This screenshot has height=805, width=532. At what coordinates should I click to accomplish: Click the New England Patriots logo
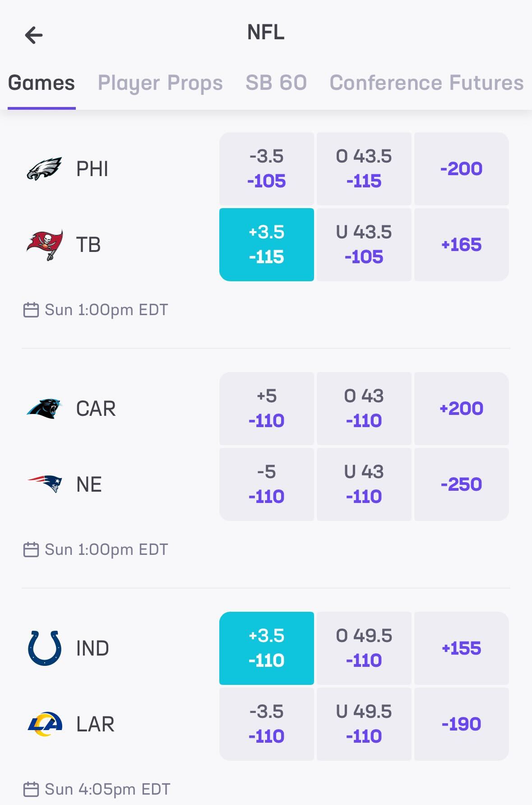pos(44,484)
